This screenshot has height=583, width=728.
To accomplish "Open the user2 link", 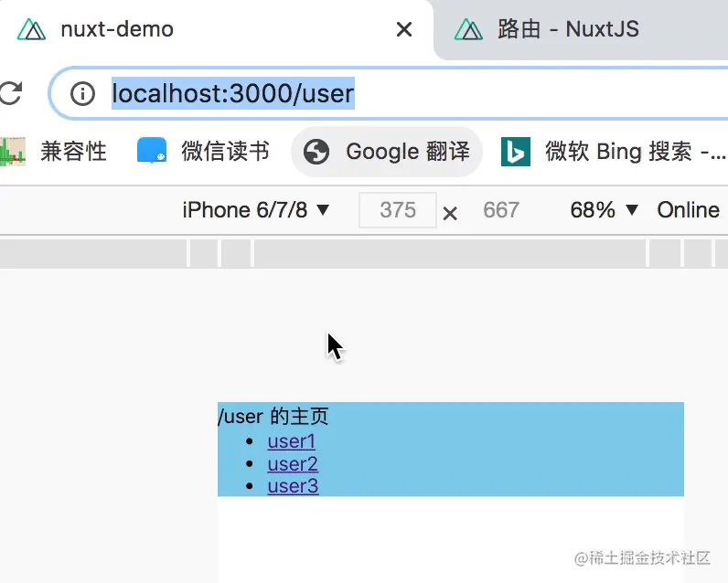I will pyautogui.click(x=293, y=464).
